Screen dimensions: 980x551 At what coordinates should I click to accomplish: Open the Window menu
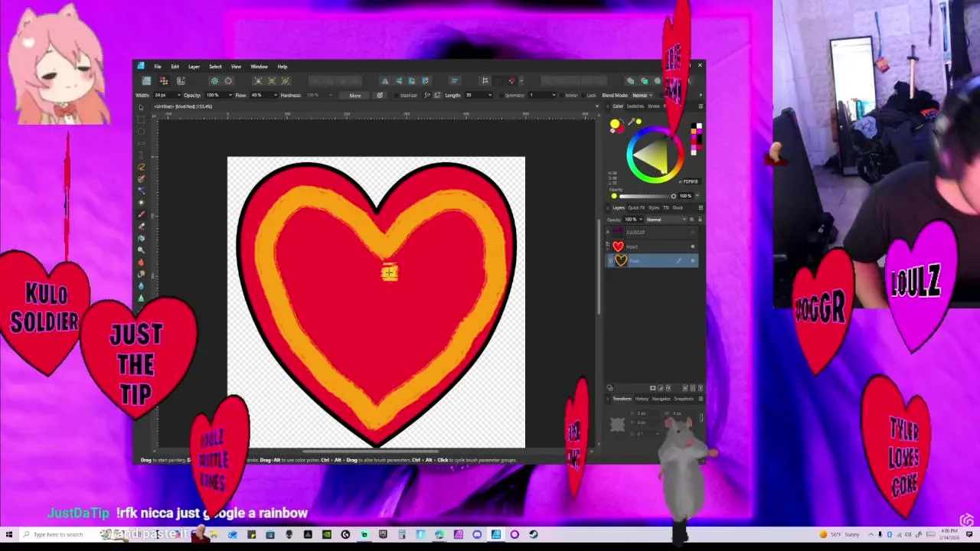[259, 67]
